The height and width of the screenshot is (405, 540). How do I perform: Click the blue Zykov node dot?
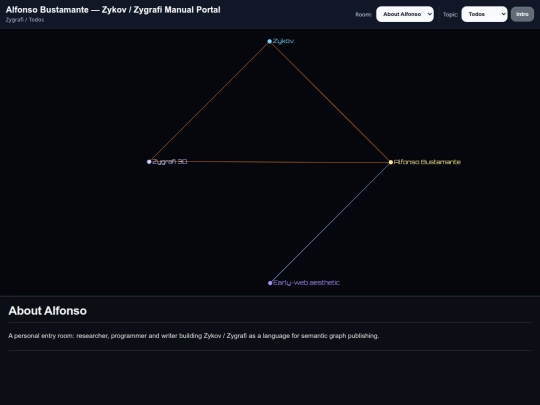click(270, 41)
